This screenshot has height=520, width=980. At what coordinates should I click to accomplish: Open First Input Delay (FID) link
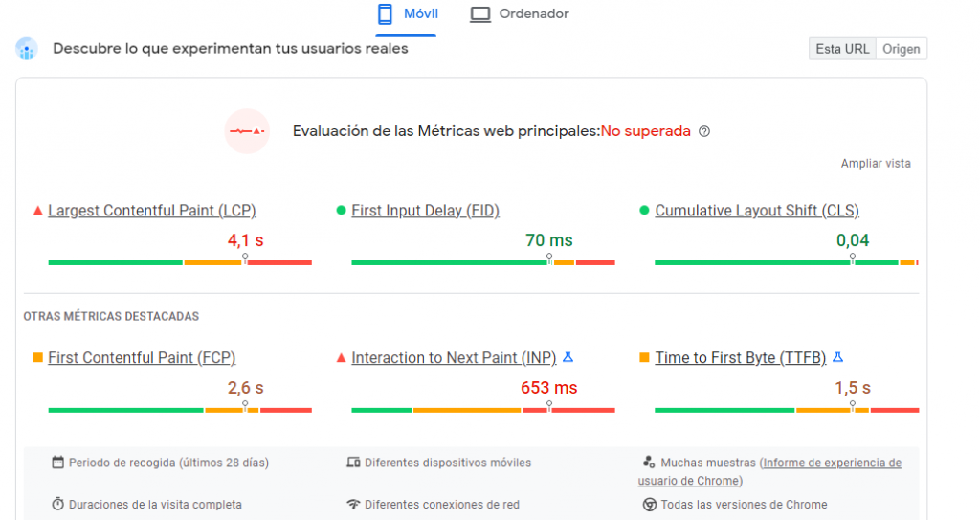425,211
